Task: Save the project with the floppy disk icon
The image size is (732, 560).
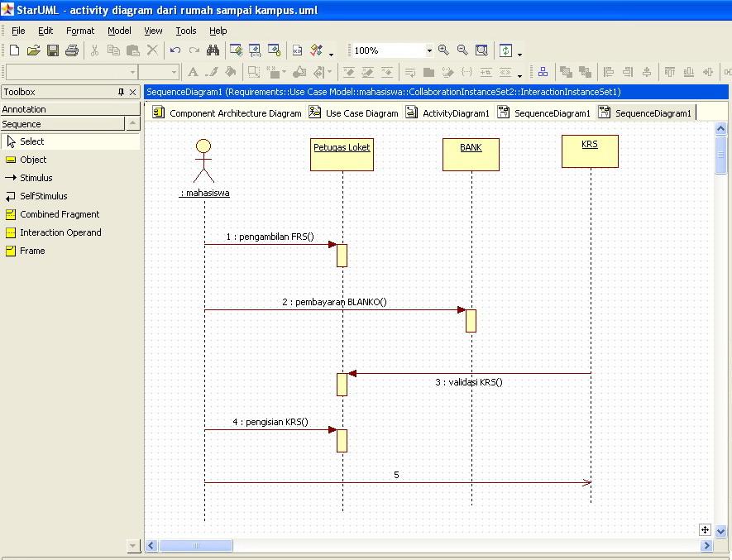Action: point(53,50)
